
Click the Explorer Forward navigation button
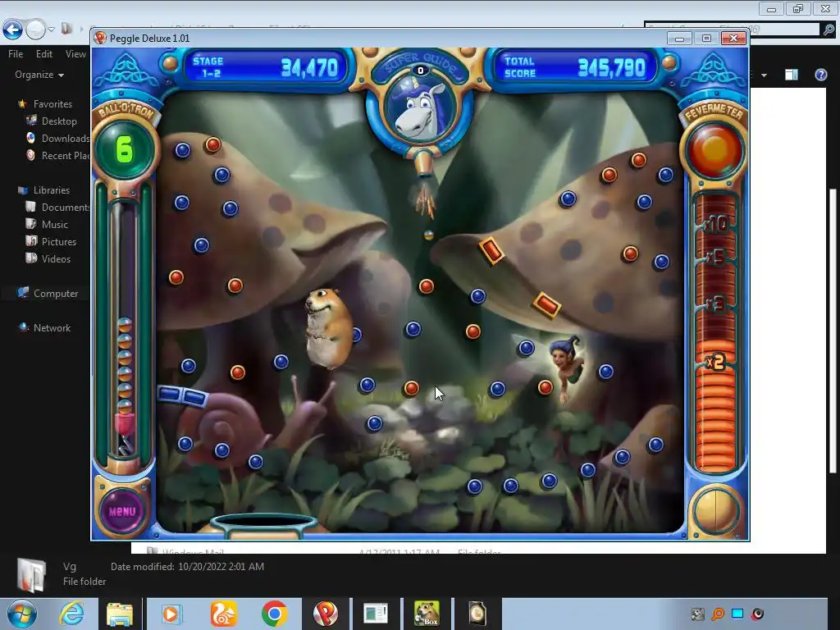[x=35, y=30]
